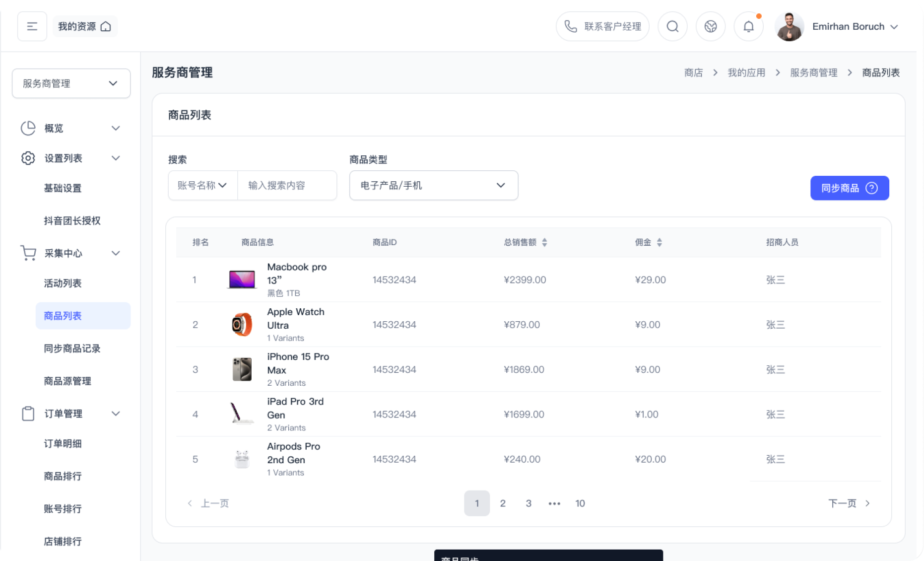Viewport: 924px width, 561px height.
Task: Click the help question mark on 同步商品
Action: tap(871, 188)
